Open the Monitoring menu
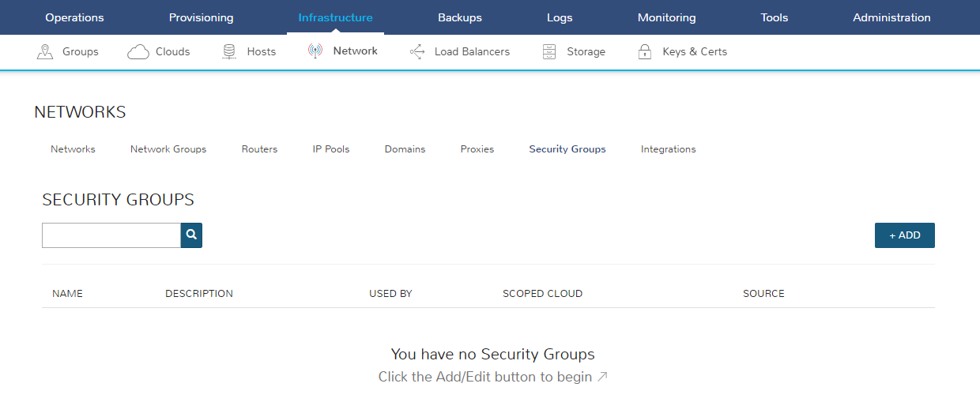The width and height of the screenshot is (980, 406). pos(667,17)
